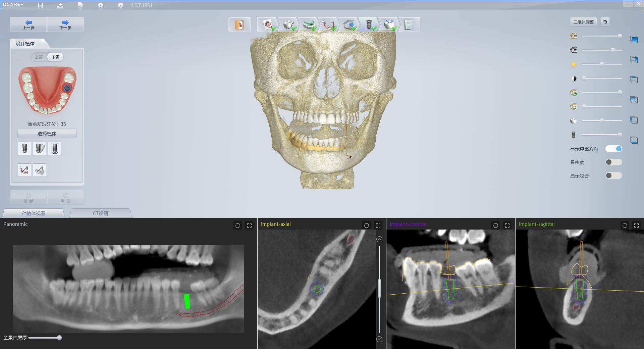Switch to the CT视图 tab

click(x=100, y=213)
